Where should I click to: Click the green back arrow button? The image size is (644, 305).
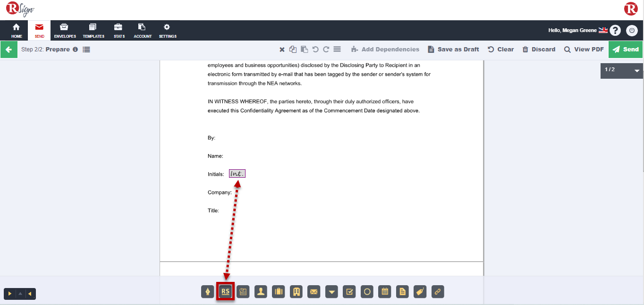click(8, 49)
